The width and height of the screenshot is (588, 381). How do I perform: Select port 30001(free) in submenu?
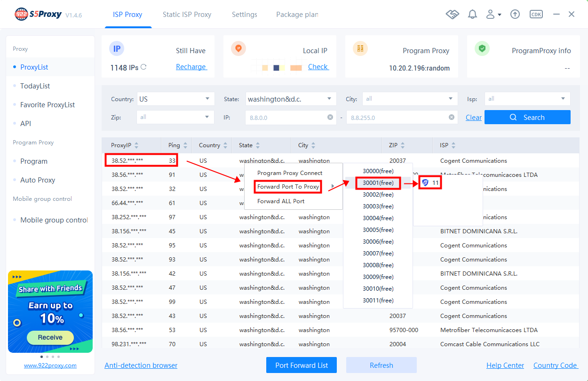pyautogui.click(x=378, y=183)
